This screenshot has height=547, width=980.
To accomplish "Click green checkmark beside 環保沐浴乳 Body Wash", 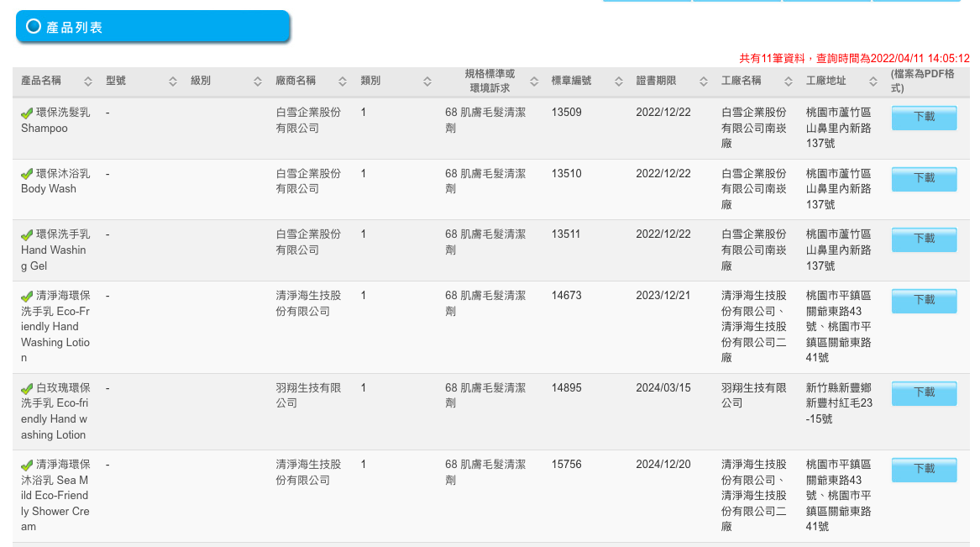I will 27,174.
